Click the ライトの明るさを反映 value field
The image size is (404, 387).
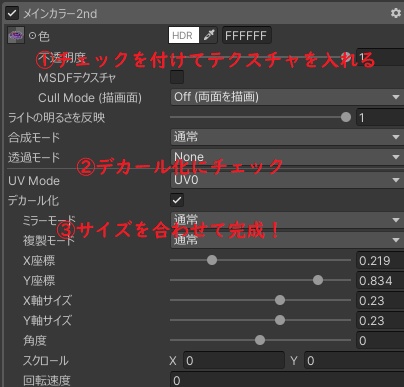point(380,117)
